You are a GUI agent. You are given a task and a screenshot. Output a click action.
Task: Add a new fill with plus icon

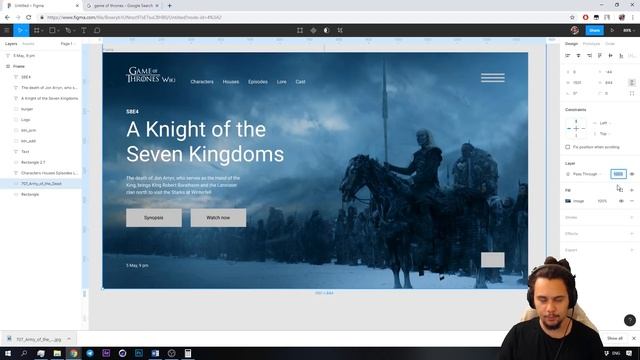(x=632, y=190)
